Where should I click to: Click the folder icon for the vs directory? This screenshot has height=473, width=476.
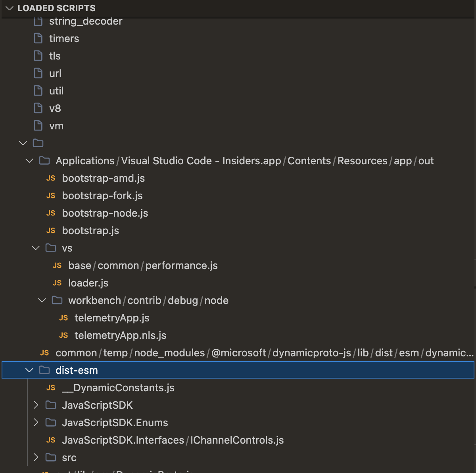[x=50, y=248]
